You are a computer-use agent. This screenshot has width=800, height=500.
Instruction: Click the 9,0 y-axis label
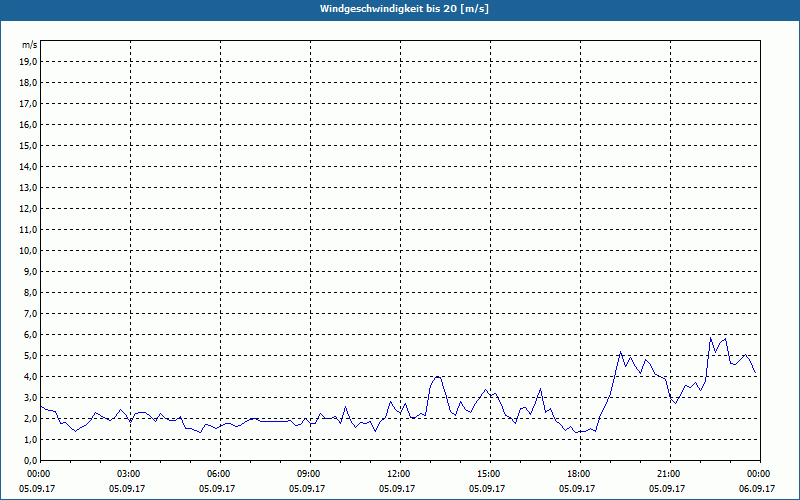[30, 271]
